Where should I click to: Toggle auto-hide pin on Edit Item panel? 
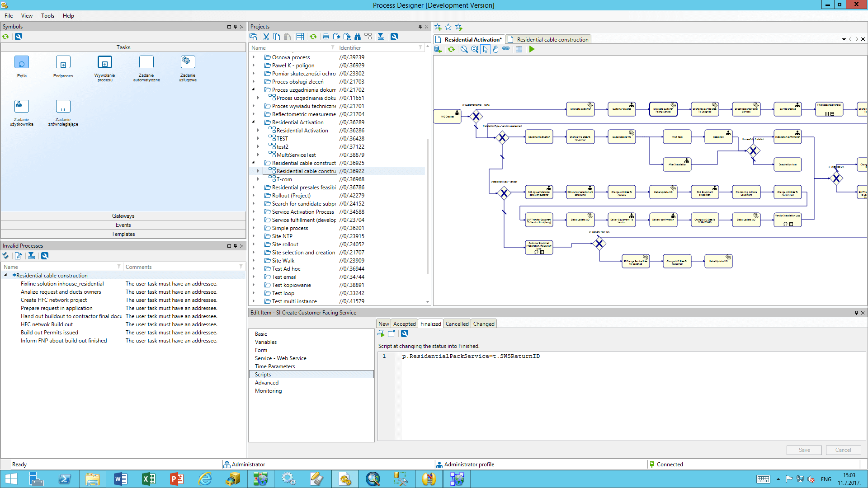click(x=856, y=313)
